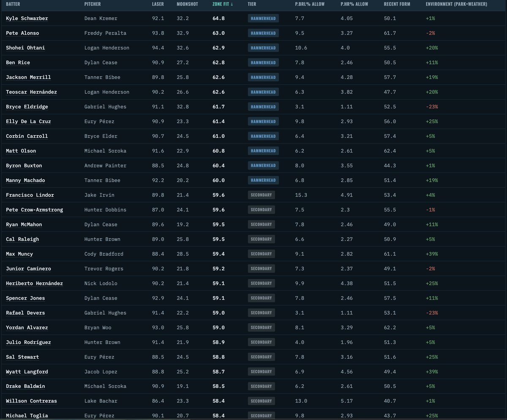Open Pete Alonso batter link
This screenshot has width=507, height=420.
click(x=22, y=33)
